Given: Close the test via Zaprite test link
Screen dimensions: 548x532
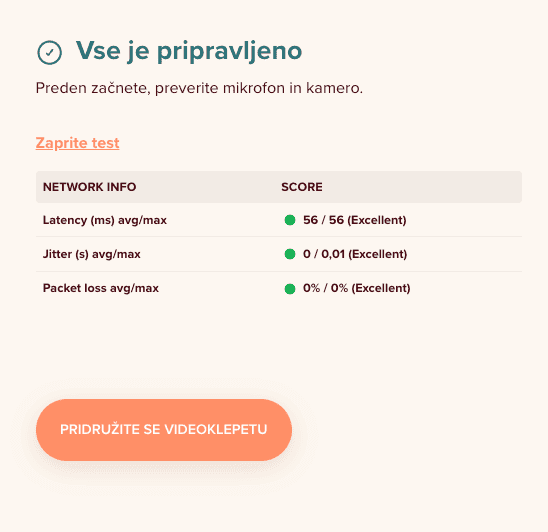Looking at the screenshot, I should click(x=78, y=143).
